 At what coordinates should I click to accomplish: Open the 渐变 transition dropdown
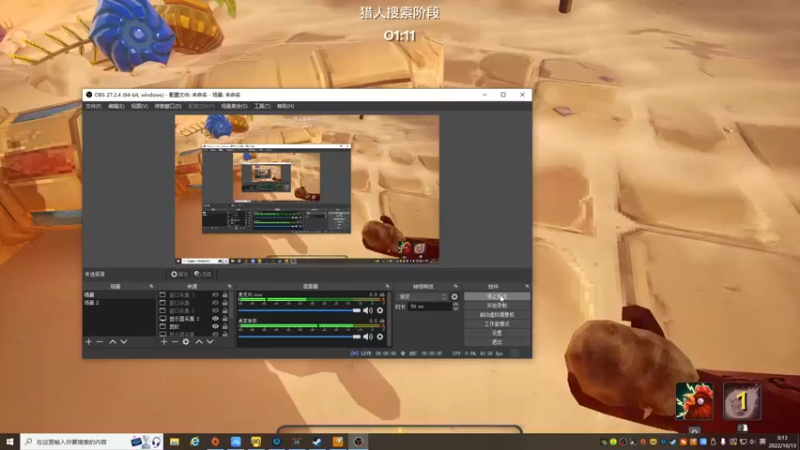pos(423,296)
